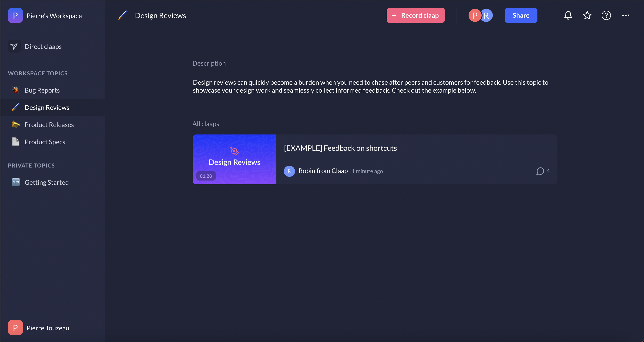Open the Pierre Touzeau account menu

pos(39,328)
